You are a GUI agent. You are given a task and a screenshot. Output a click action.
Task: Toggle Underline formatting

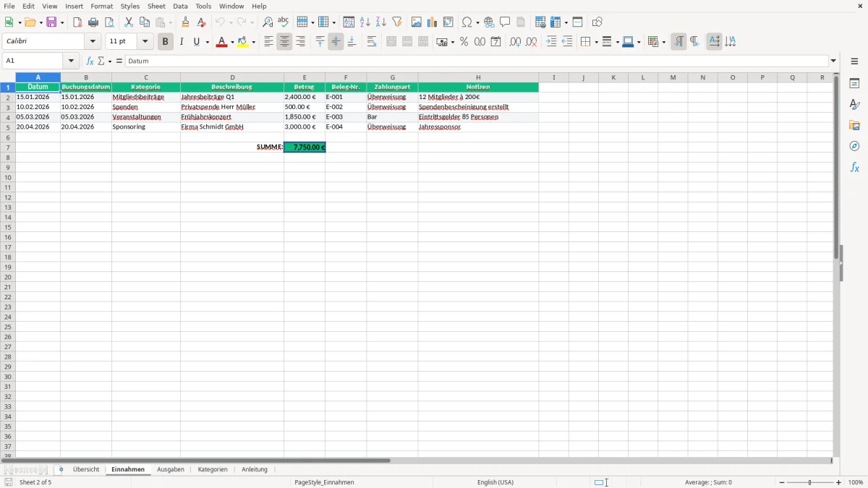click(196, 42)
